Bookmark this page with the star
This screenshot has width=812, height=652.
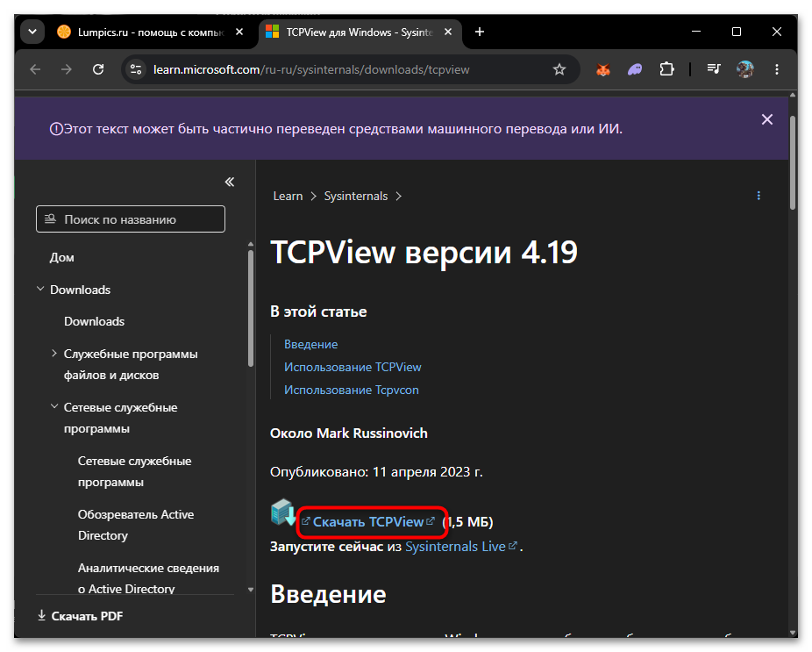(x=559, y=69)
